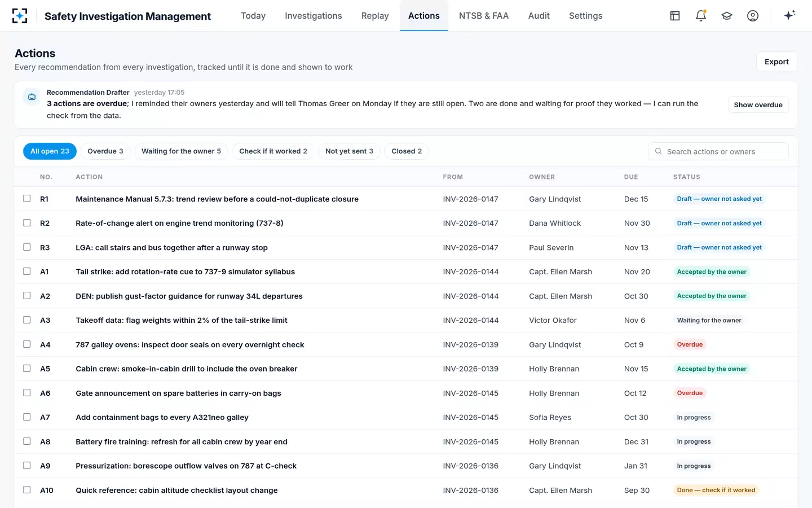Open the layout panel icon
The height and width of the screenshot is (508, 812).
point(675,16)
